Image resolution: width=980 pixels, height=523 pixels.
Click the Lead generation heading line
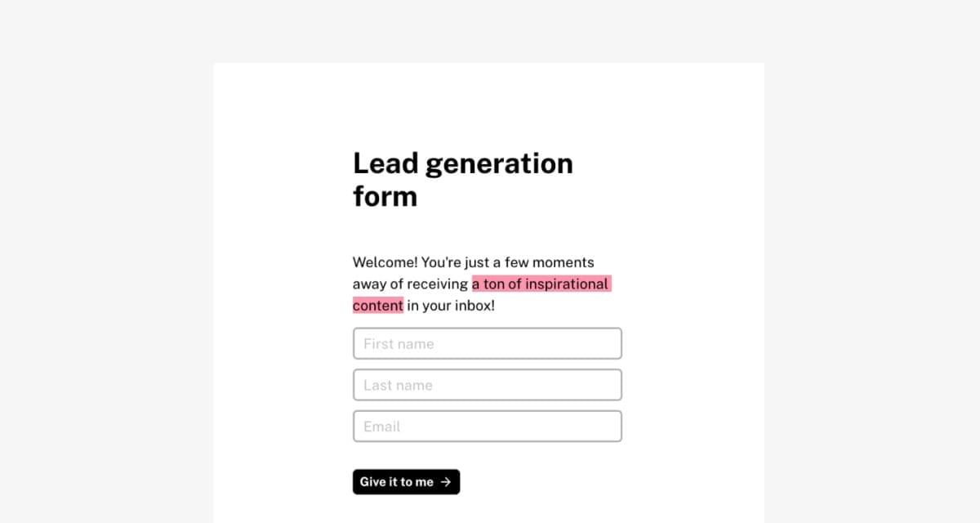tap(463, 164)
